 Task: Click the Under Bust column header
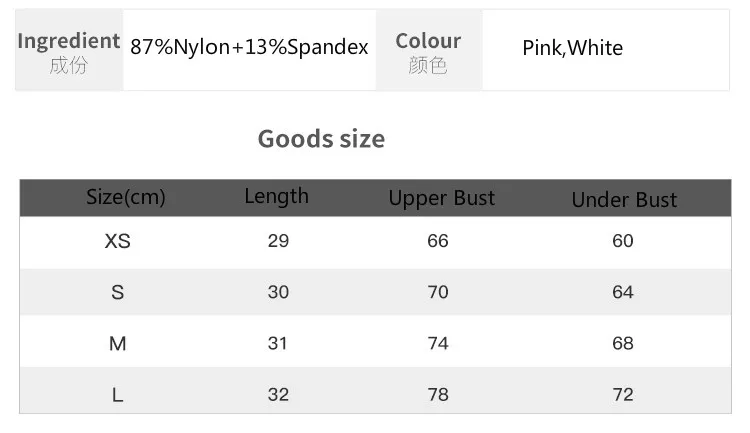click(624, 200)
